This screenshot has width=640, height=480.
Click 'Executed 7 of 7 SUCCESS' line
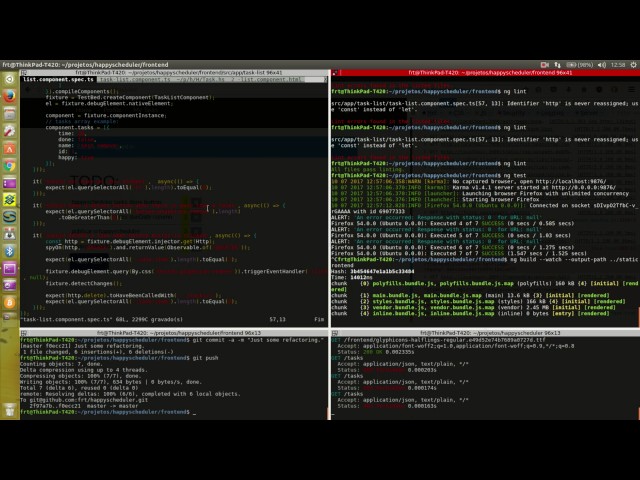pyautogui.click(x=459, y=253)
